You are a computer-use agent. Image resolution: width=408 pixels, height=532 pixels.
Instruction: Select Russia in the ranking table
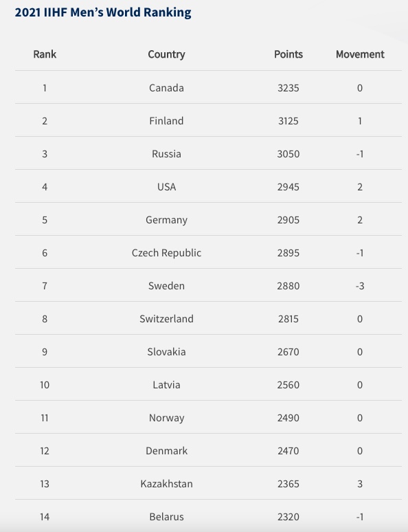pyautogui.click(x=166, y=154)
